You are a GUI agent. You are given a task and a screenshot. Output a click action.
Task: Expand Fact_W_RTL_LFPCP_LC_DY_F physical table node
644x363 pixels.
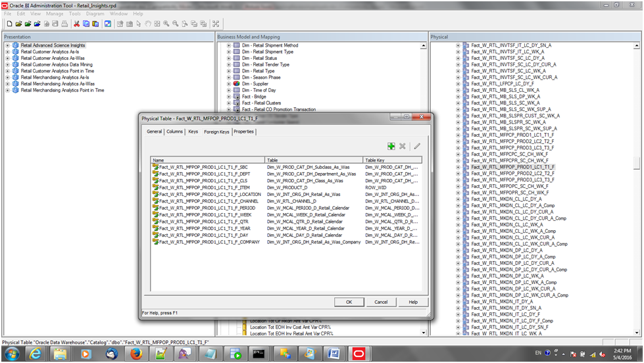tap(458, 84)
